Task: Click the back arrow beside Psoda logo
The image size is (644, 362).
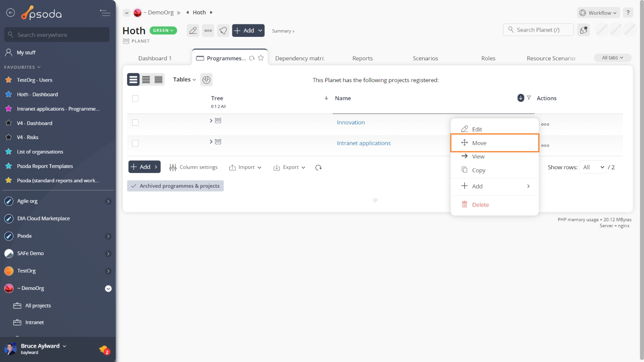Action: (10, 13)
